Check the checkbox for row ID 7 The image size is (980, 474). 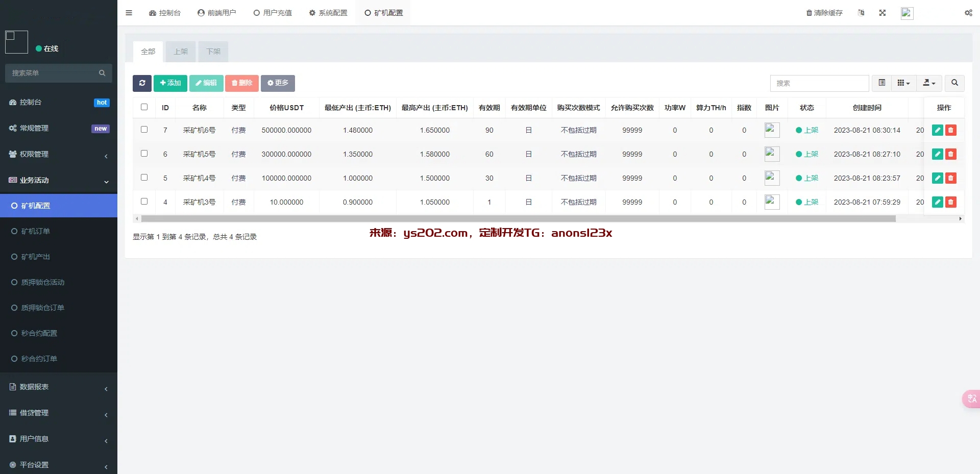pyautogui.click(x=144, y=130)
